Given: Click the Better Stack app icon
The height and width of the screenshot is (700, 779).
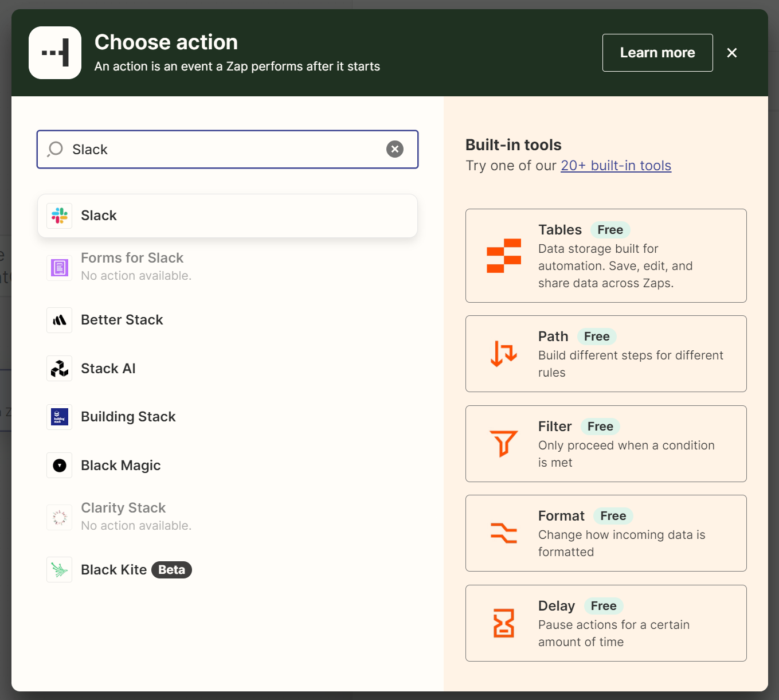Looking at the screenshot, I should (60, 320).
